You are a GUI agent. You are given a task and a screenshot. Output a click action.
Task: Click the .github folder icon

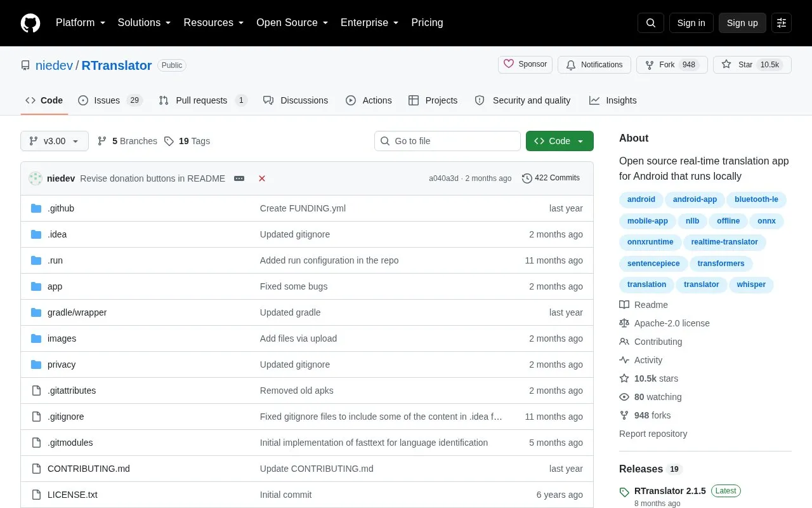pos(36,208)
